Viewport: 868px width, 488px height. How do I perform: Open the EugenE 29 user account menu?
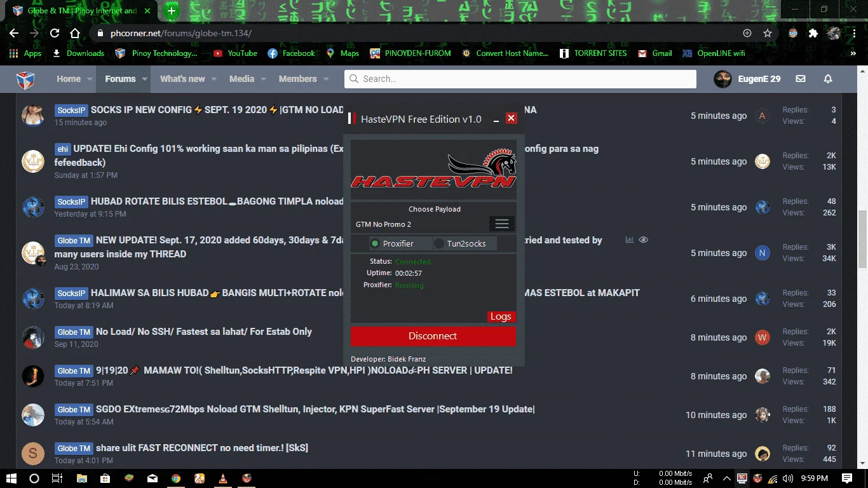point(747,79)
